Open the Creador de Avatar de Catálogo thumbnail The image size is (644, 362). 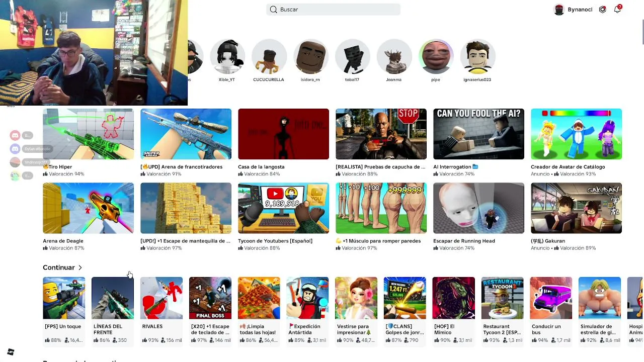pyautogui.click(x=576, y=134)
